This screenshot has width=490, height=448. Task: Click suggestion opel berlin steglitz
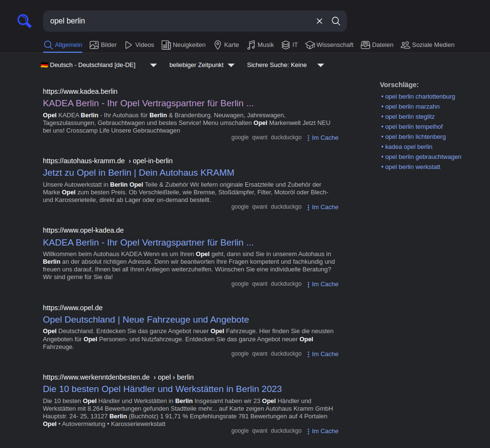(x=410, y=117)
